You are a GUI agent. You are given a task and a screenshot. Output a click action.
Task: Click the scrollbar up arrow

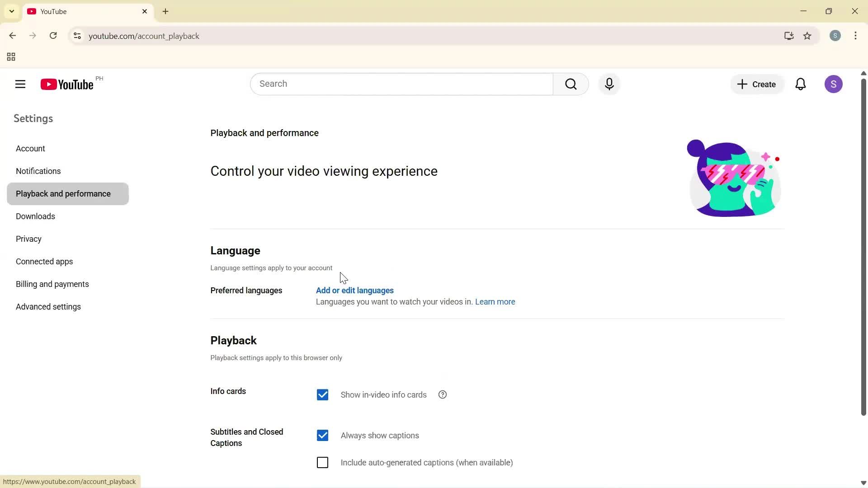click(863, 73)
